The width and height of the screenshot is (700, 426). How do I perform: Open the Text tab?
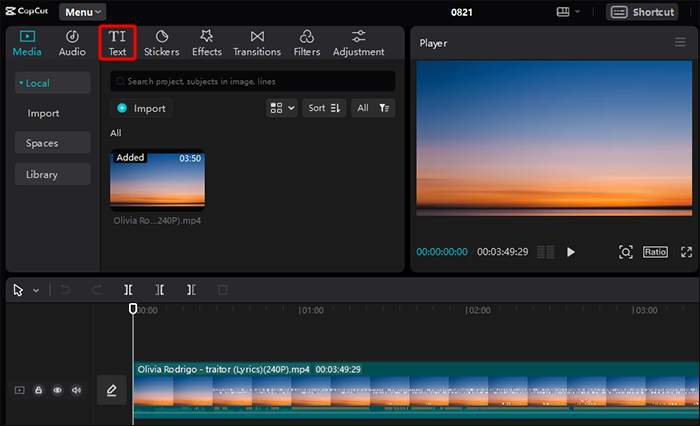pyautogui.click(x=117, y=42)
